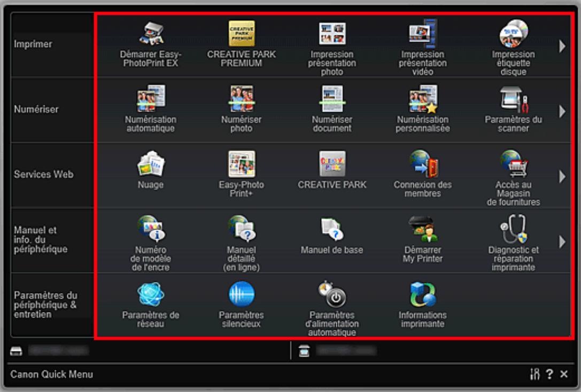Launch Démarrer Easy-PhotoPrint EX icon
This screenshot has height=392, width=581.
(x=151, y=34)
